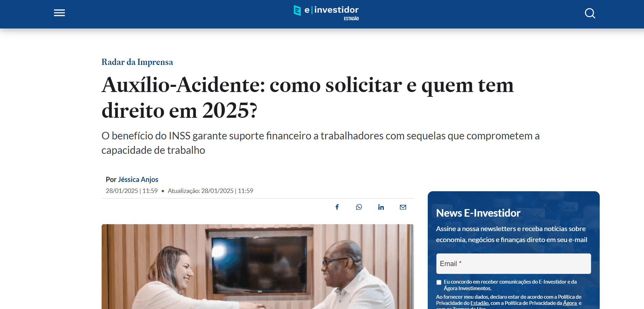Viewport: 644px width, 309px height.
Task: Focus the newsletter Email input field
Action: [514, 264]
